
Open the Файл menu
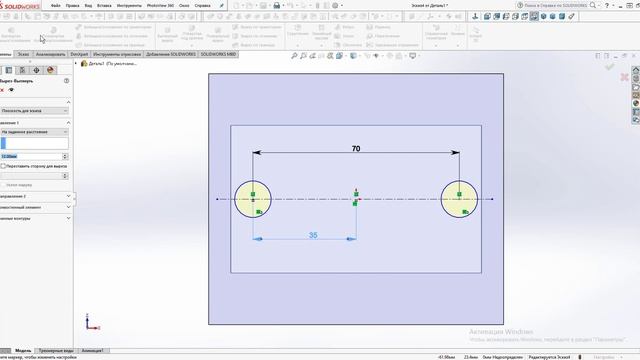click(x=56, y=6)
